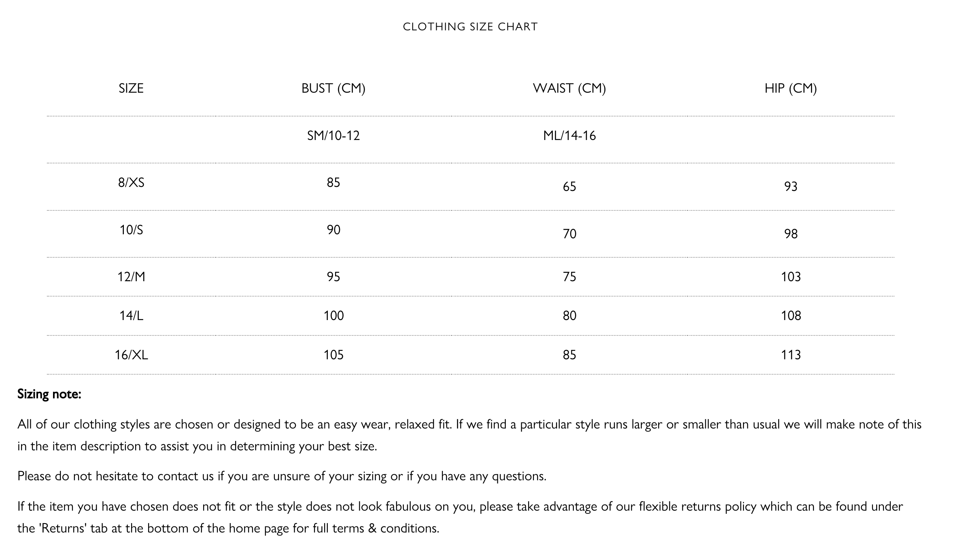Click the 14/L size row label
The height and width of the screenshot is (560, 968).
click(x=131, y=316)
